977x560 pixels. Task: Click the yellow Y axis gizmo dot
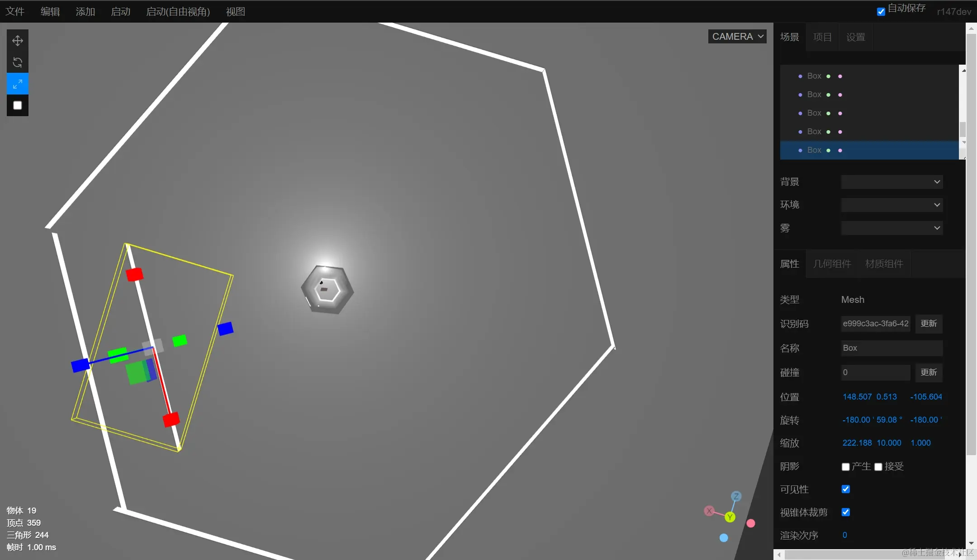click(730, 517)
